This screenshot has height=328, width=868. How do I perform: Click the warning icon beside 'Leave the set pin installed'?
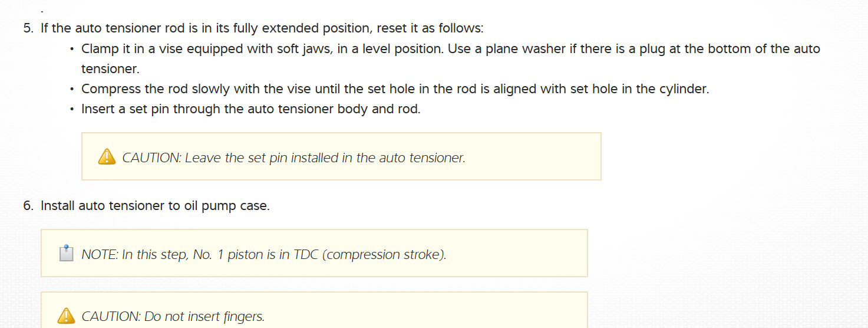pyautogui.click(x=107, y=157)
